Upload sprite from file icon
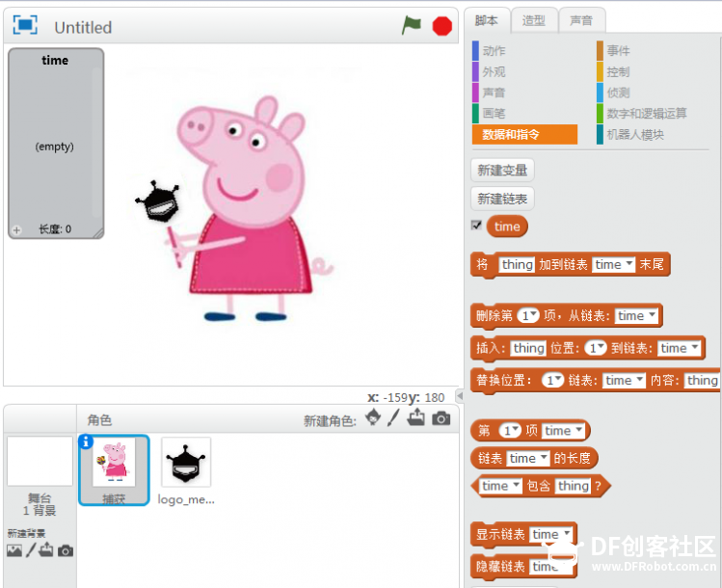The image size is (722, 588). 416,417
